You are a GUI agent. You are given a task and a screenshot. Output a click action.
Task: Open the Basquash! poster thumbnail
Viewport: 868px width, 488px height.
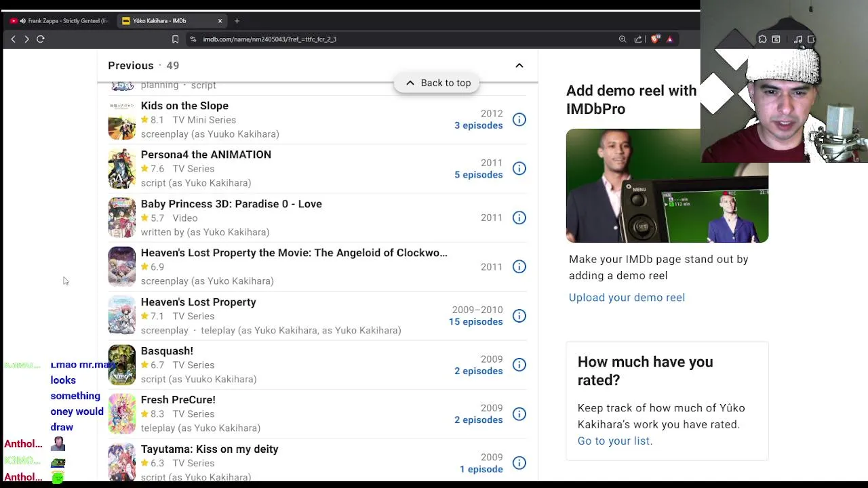(122, 365)
